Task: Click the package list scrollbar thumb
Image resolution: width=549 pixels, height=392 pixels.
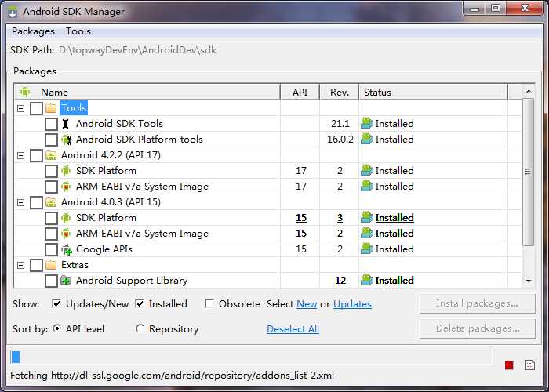Action: coord(528,172)
